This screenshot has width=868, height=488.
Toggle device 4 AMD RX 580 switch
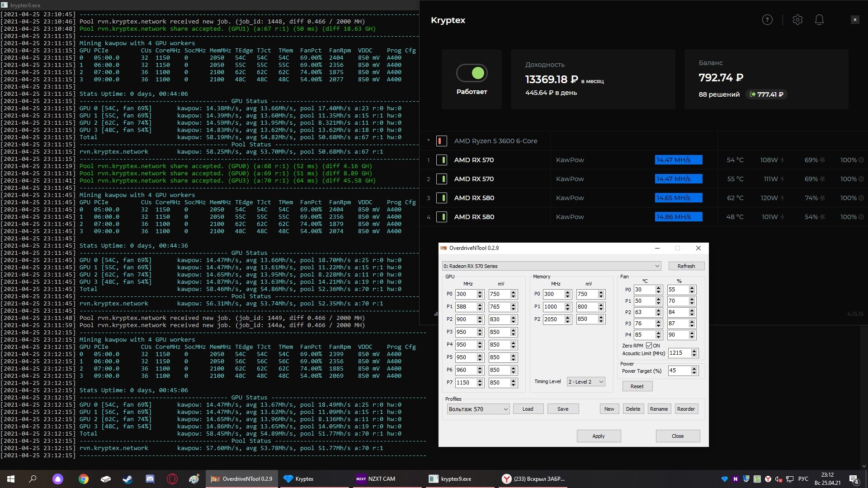click(x=442, y=217)
